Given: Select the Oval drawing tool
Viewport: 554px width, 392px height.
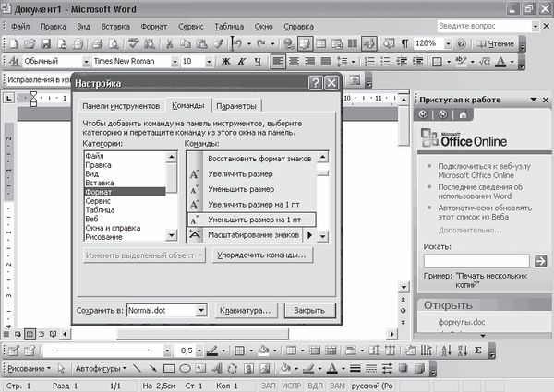Looking at the screenshot, I should 185,368.
